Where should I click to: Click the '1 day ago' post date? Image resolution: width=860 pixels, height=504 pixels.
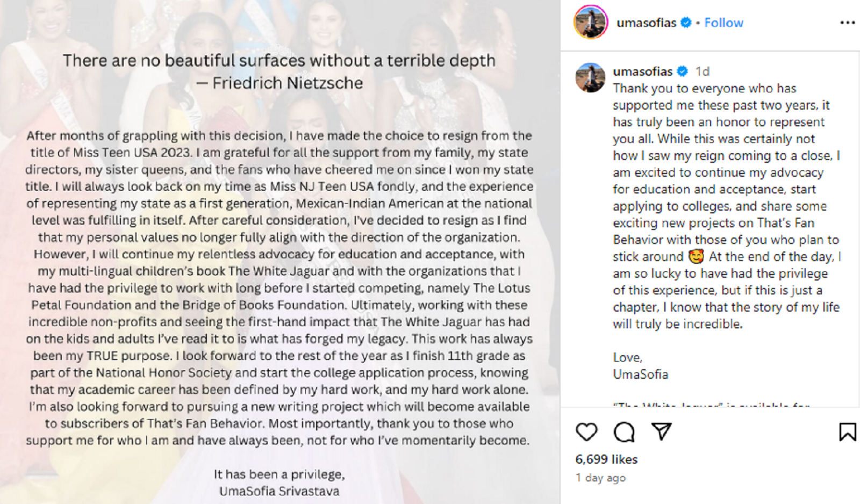pos(600,478)
